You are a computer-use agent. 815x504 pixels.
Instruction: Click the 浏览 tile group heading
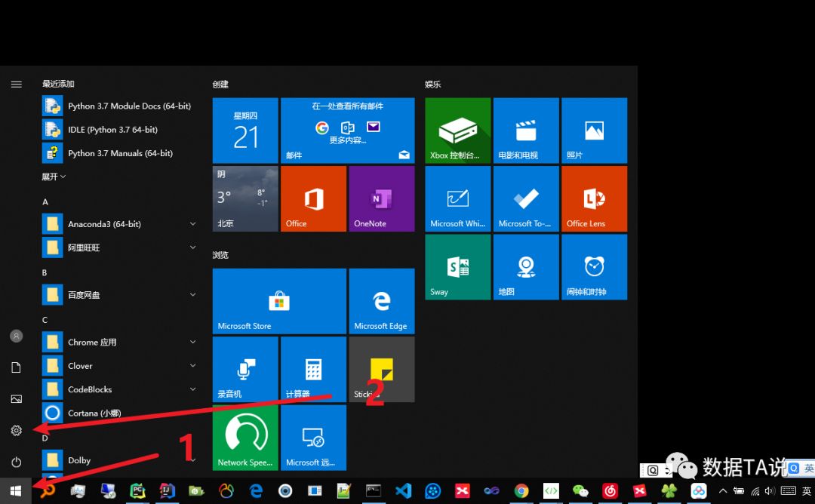(220, 255)
